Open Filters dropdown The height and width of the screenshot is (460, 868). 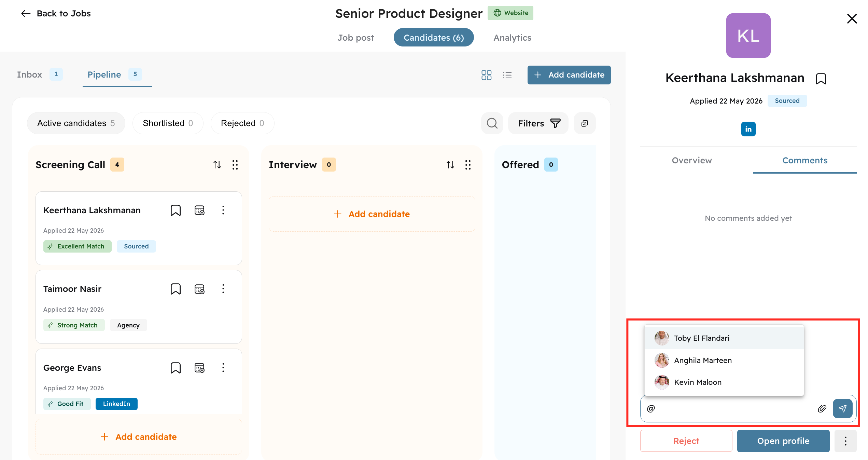tap(538, 123)
